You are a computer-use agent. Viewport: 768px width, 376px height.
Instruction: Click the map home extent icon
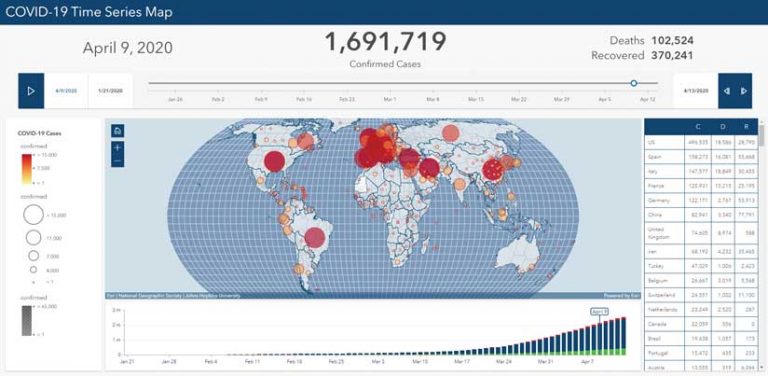118,130
